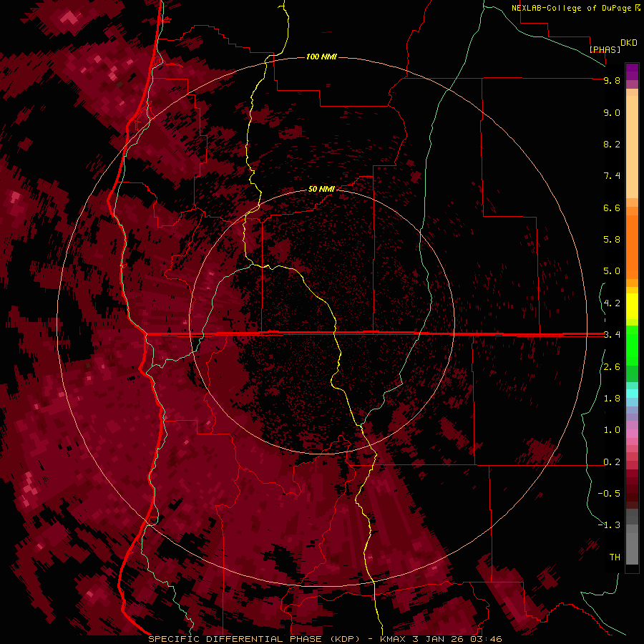Viewport: 644px width, 644px height.
Task: Click the SPECIFIC DIFFERENTIAL PHASE (KDP) title text
Action: pyautogui.click(x=254, y=639)
